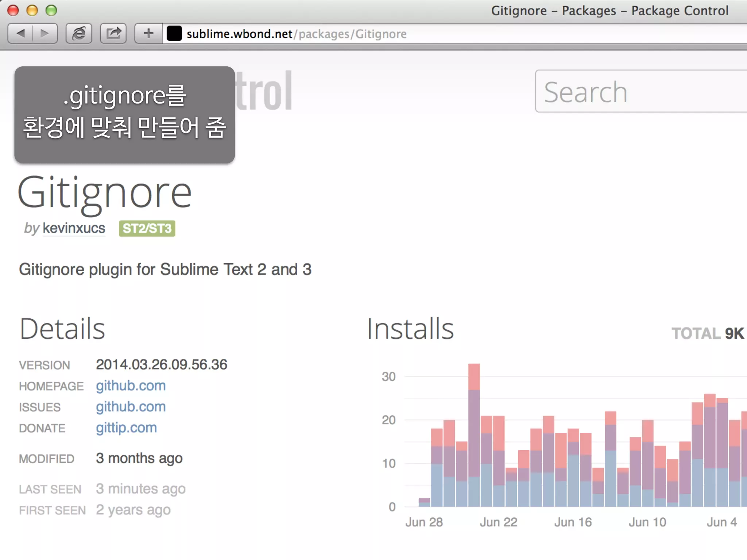
Task: Go forward with the browser forward arrow
Action: click(x=45, y=34)
